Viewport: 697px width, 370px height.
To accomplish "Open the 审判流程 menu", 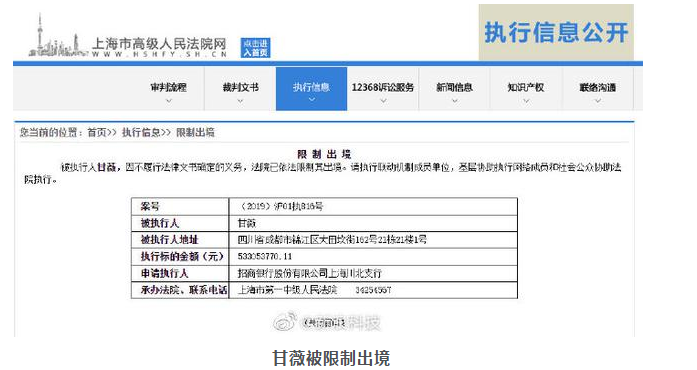I will (x=168, y=87).
